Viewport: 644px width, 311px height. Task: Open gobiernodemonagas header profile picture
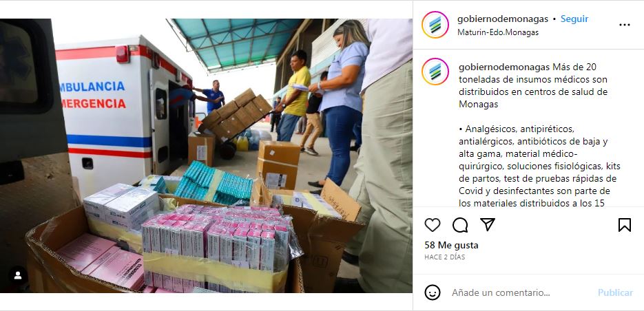(435, 25)
